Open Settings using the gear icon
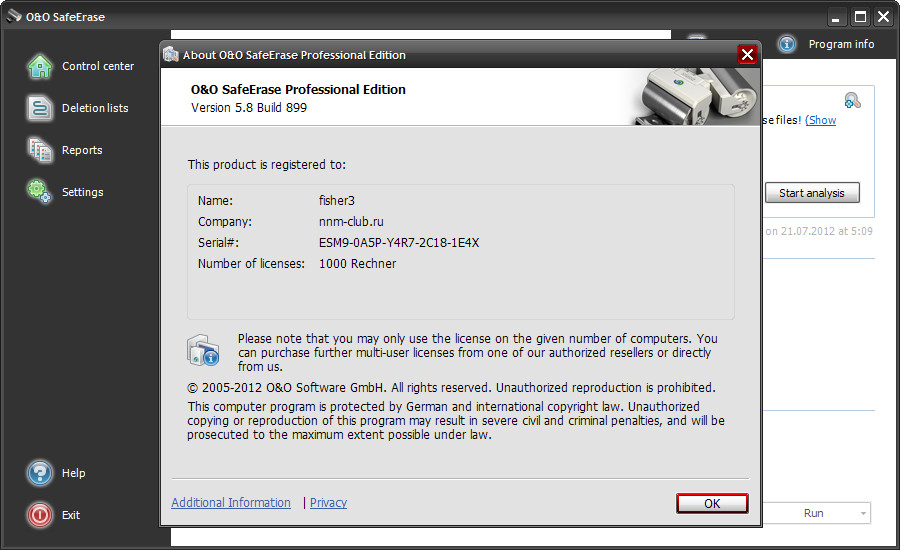This screenshot has width=900, height=550. click(39, 192)
